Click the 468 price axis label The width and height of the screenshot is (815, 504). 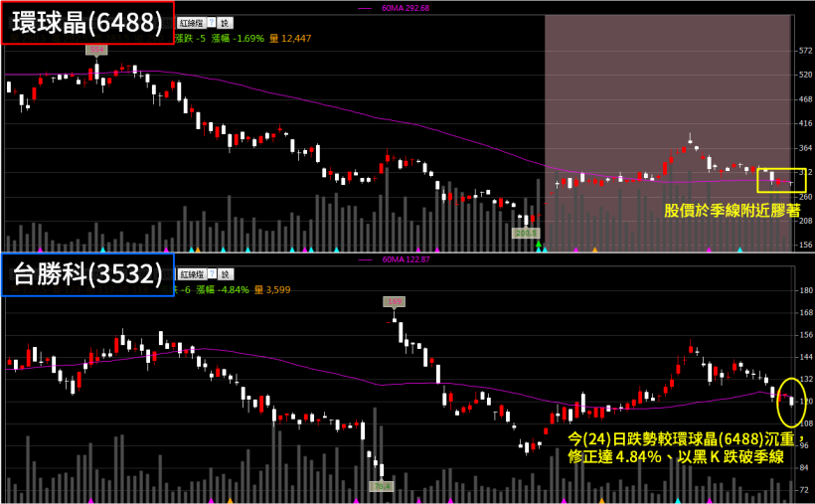pyautogui.click(x=806, y=99)
